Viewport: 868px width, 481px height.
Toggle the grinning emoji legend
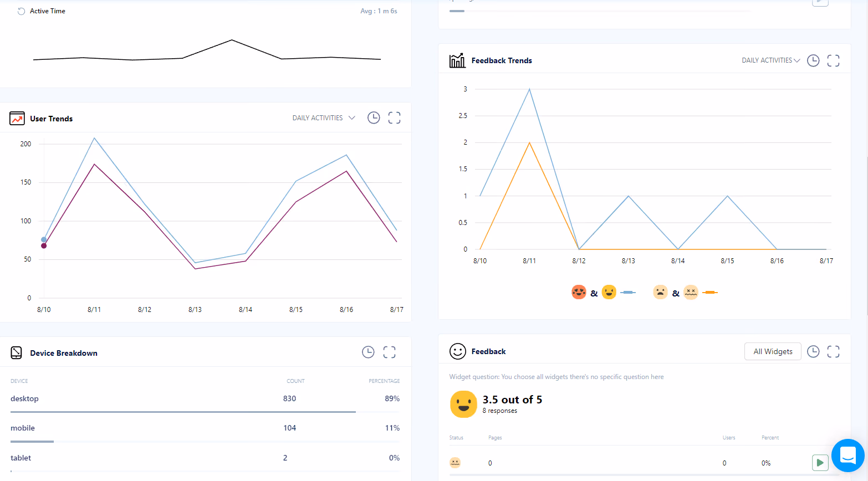(609, 292)
